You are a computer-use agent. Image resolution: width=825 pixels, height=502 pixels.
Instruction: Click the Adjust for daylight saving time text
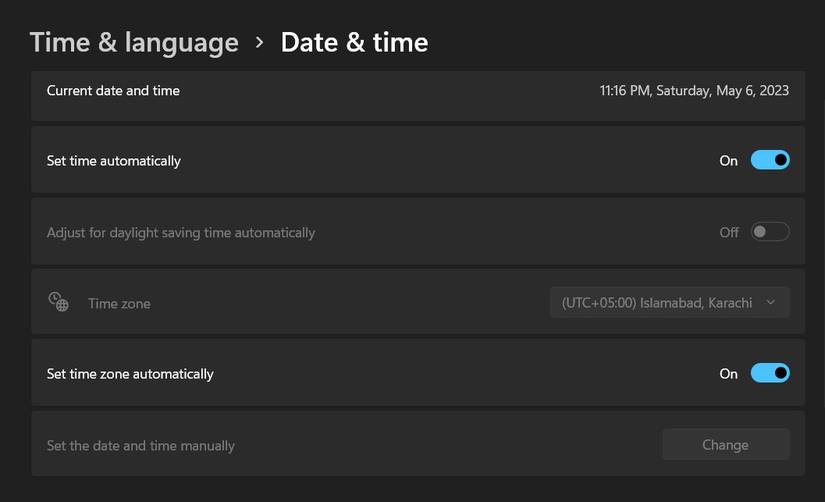[181, 233]
